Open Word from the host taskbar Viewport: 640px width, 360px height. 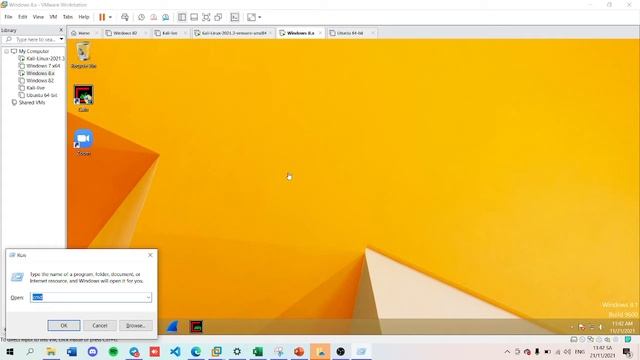pos(72,351)
